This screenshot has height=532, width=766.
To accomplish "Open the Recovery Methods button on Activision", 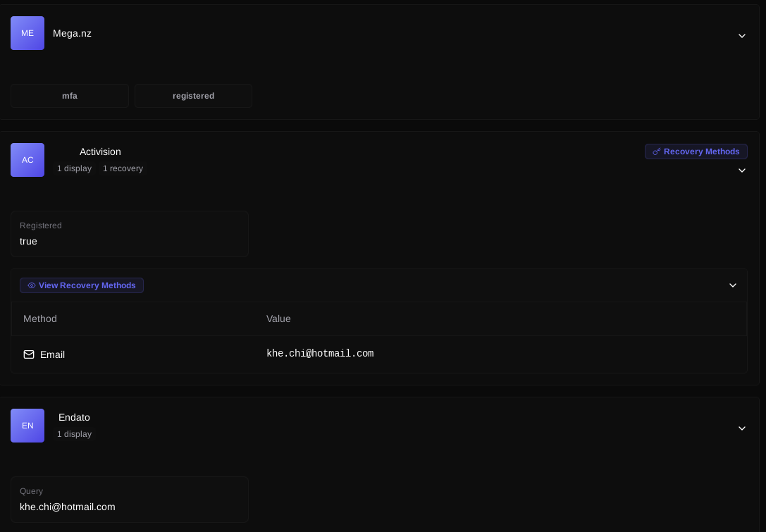I will point(696,151).
